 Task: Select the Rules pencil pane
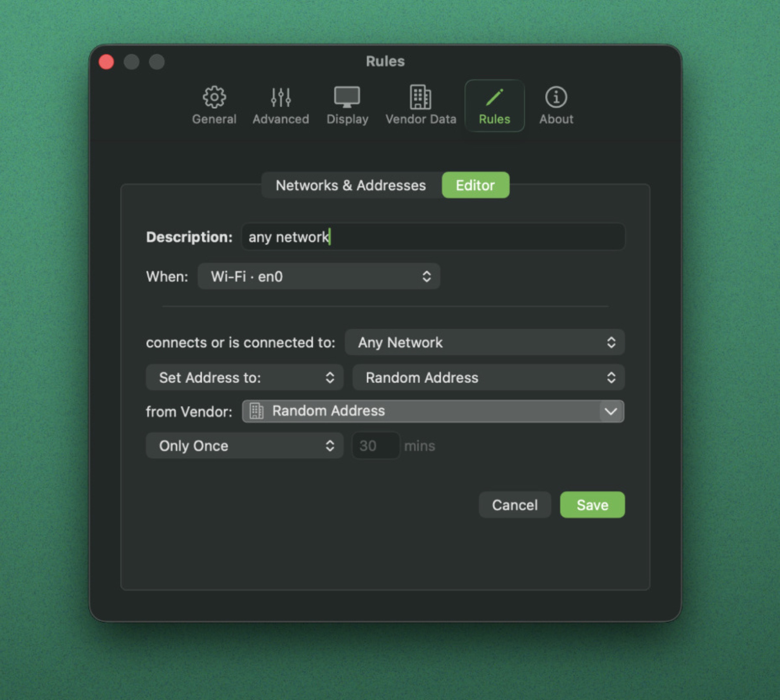(495, 105)
